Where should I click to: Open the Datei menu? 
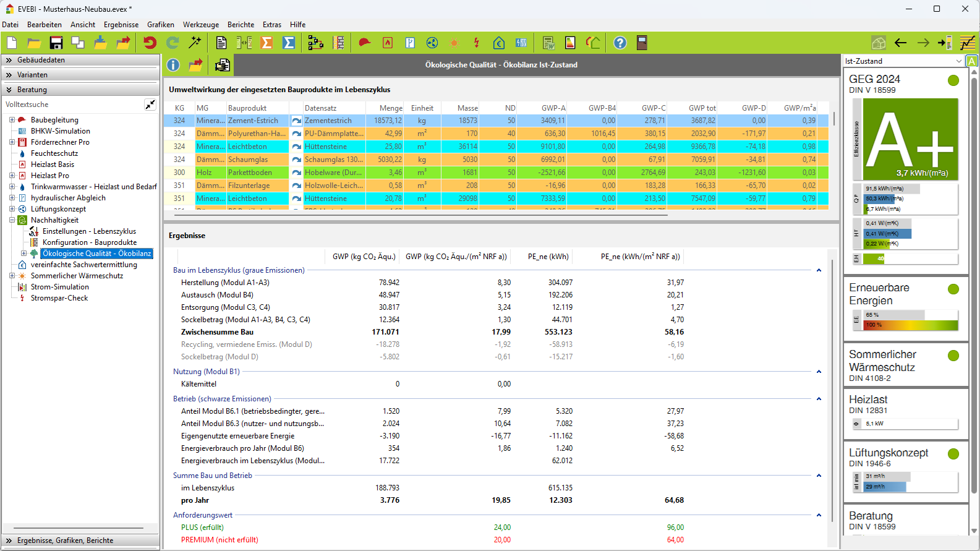11,25
